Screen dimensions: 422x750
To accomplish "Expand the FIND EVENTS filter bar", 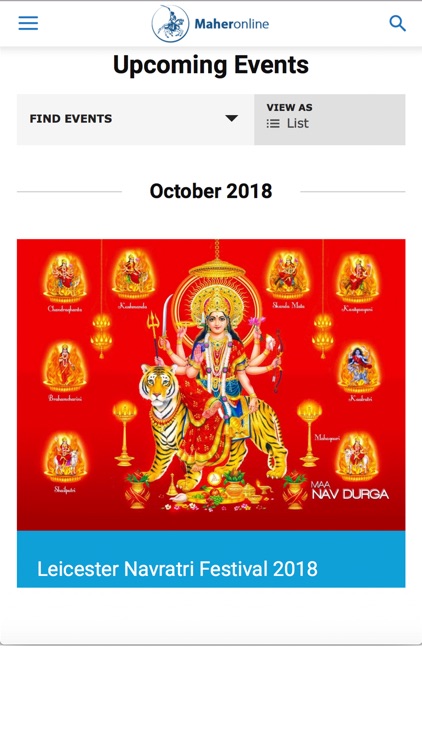I will 135,119.
